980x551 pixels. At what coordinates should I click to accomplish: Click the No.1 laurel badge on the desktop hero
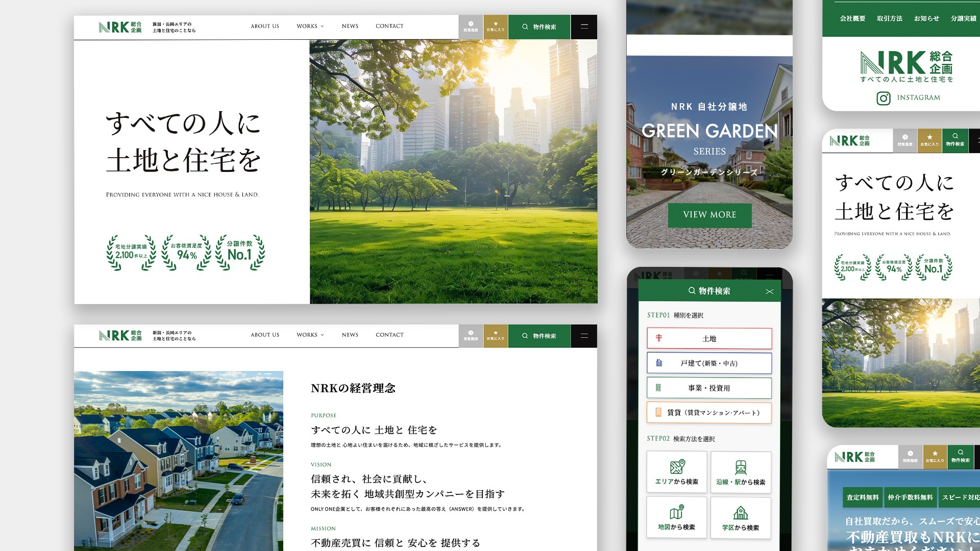(x=240, y=253)
